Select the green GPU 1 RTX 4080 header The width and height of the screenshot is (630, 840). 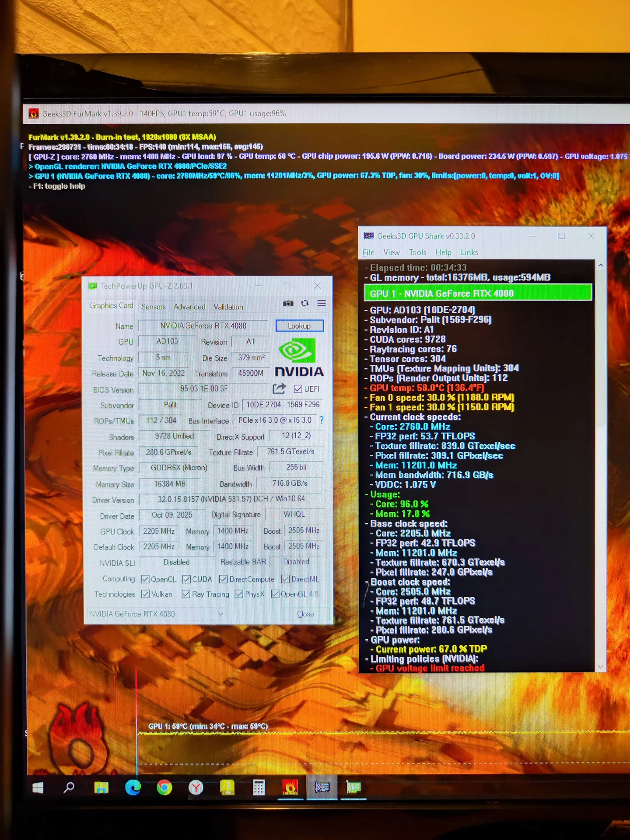tap(478, 293)
